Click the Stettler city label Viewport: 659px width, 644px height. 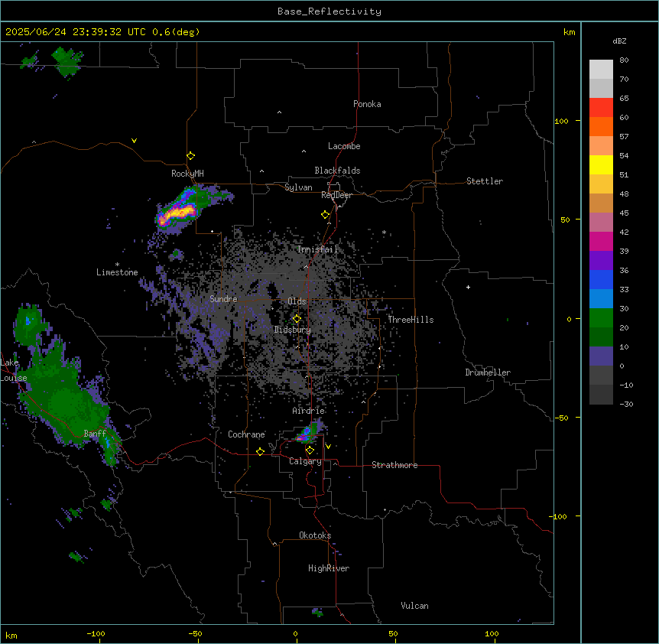(x=485, y=181)
